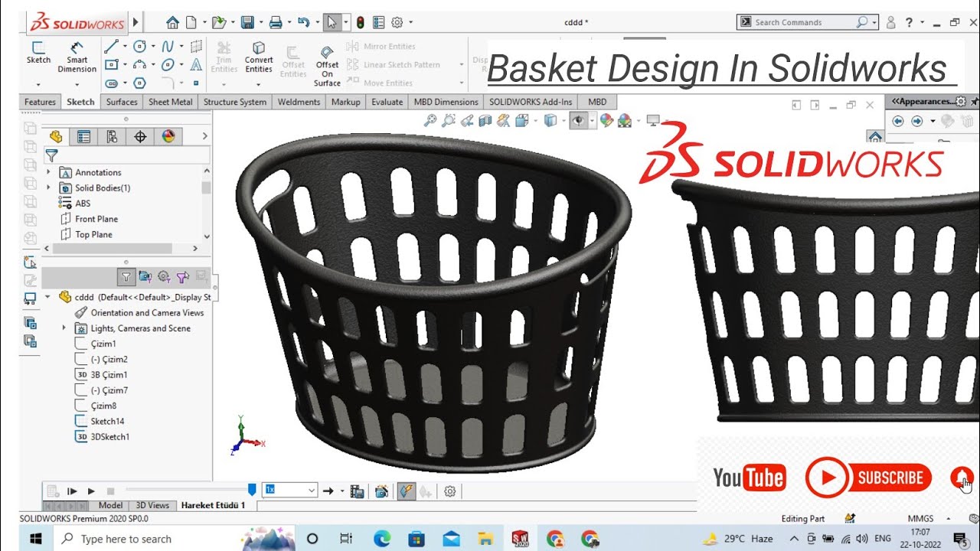This screenshot has width=980, height=551.
Task: Click the Home icon in the top toolbar
Action: coord(173,22)
